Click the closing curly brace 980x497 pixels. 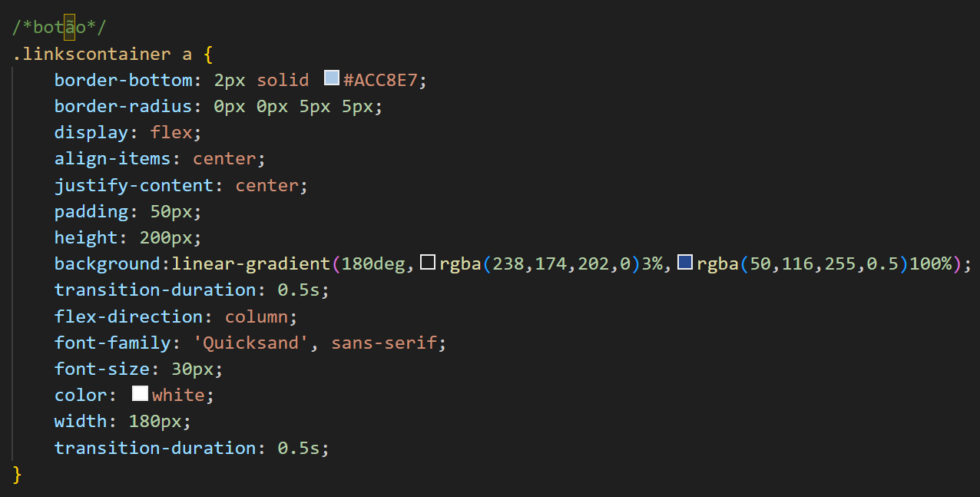tap(18, 474)
